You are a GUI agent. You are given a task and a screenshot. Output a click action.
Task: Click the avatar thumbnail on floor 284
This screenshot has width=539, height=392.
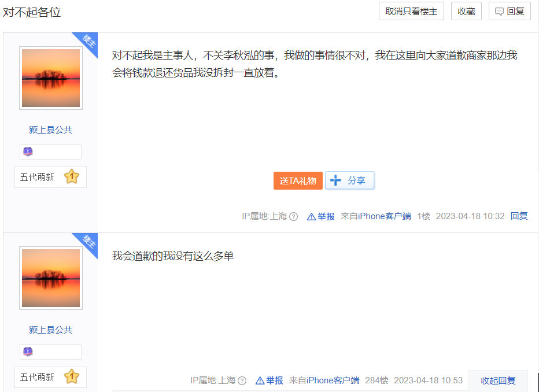point(50,278)
